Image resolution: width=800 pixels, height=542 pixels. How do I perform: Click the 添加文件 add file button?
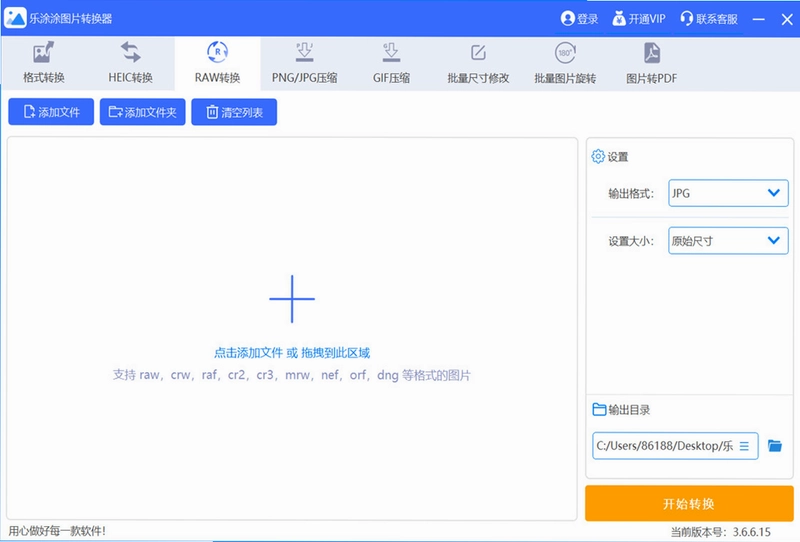click(x=51, y=112)
